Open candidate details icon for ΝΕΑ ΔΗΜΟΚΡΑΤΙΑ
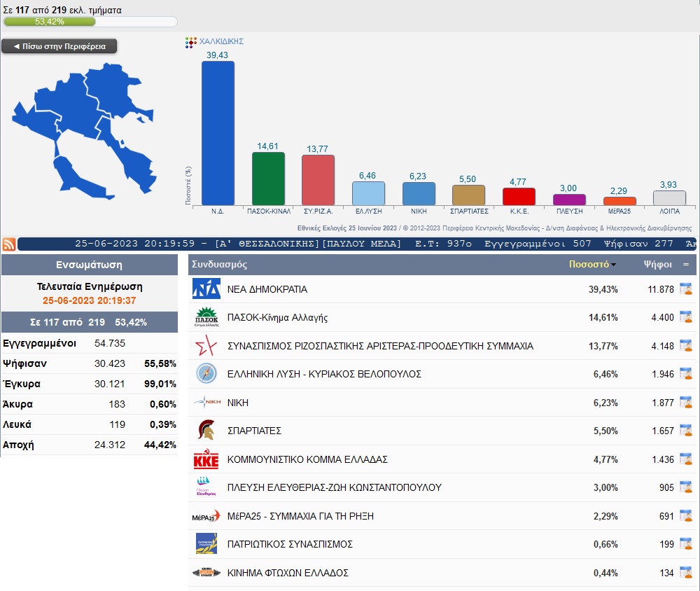The image size is (700, 591). pos(685,289)
